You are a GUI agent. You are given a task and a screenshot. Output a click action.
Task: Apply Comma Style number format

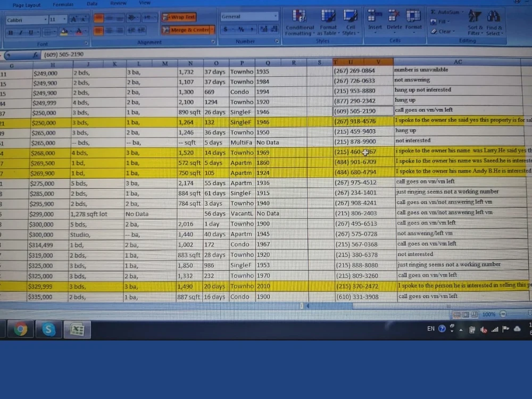[252, 29]
